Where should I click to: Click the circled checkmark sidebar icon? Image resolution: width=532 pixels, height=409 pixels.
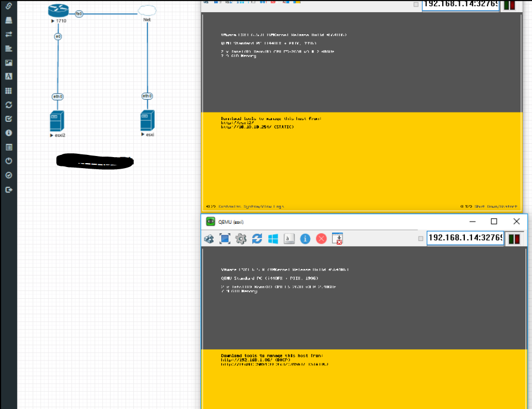pos(9,175)
